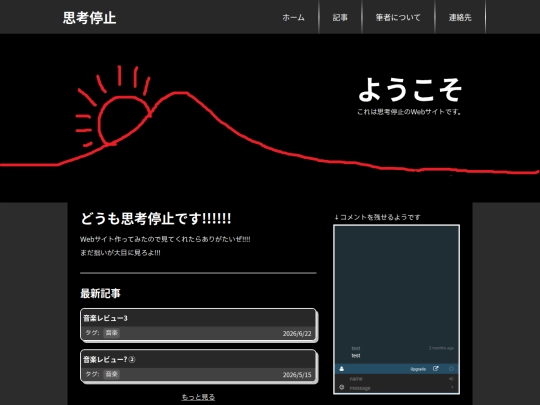This screenshot has width=540, height=405.
Task: Pop out the chat box with external-link icon
Action: click(x=436, y=368)
